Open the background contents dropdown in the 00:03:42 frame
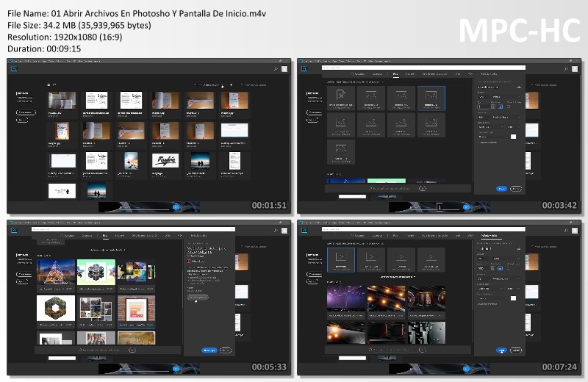The image size is (588, 382). (x=492, y=137)
